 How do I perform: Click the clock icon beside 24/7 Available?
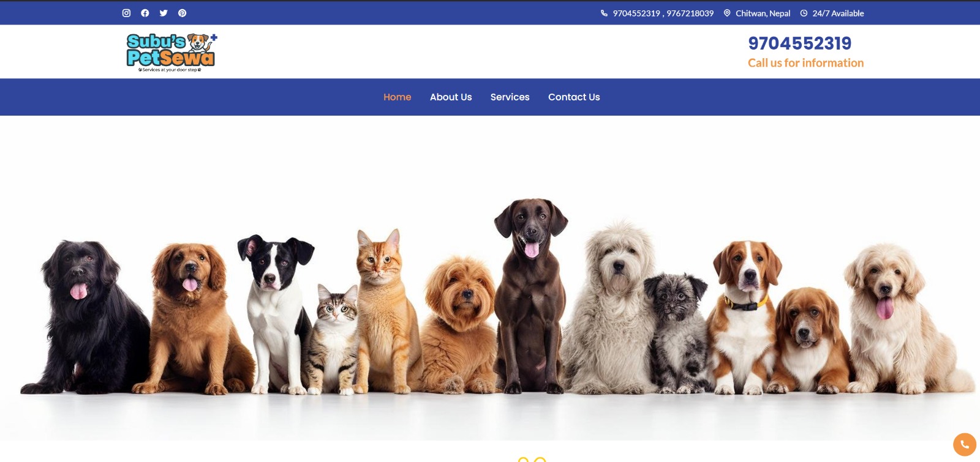click(x=804, y=13)
